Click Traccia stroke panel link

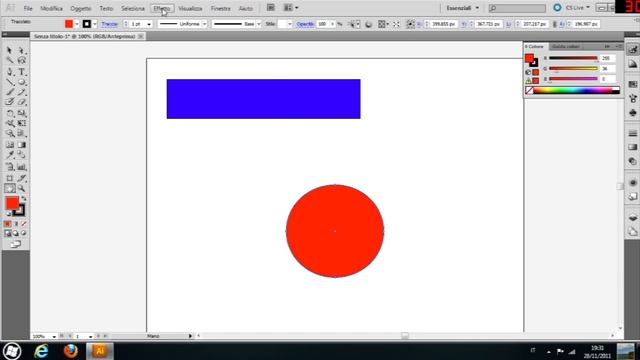pyautogui.click(x=109, y=24)
